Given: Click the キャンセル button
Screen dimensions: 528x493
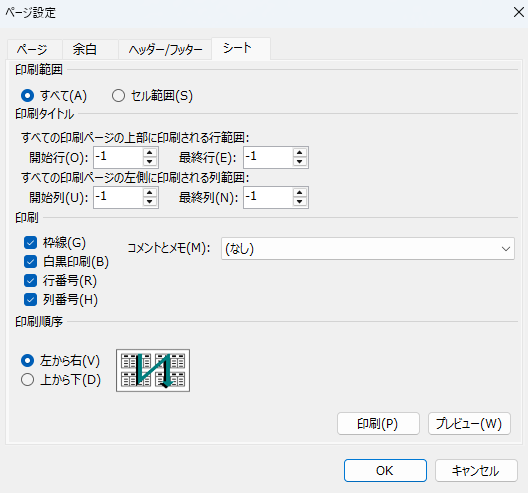Looking at the screenshot, I should tap(476, 470).
